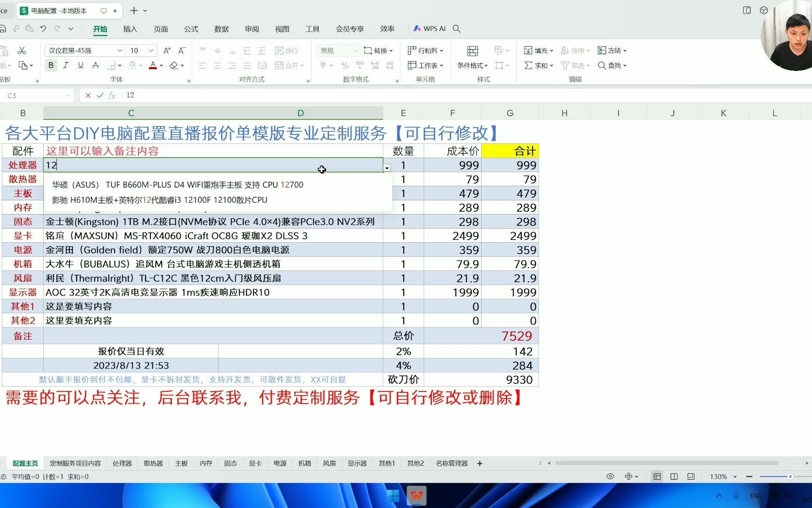Image resolution: width=812 pixels, height=508 pixels.
Task: Open the C3 cell dropdown arrow
Action: 387,168
